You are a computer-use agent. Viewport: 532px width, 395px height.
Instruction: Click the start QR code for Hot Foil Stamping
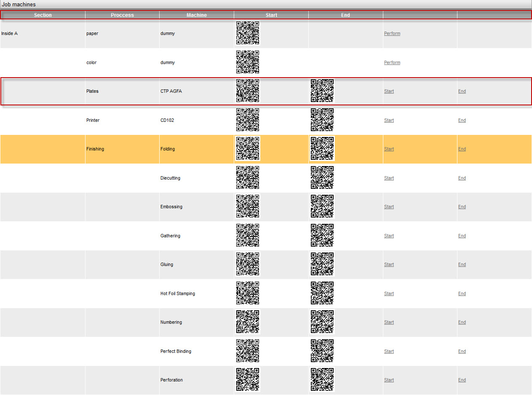coord(248,293)
